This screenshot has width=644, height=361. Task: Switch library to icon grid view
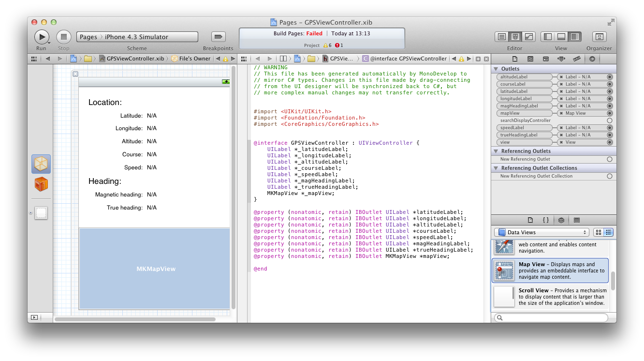pos(599,232)
